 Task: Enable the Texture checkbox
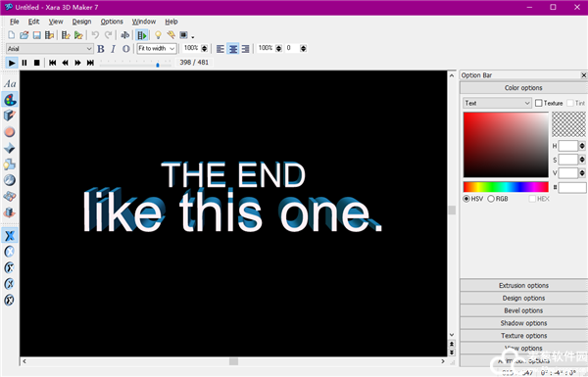[x=538, y=103]
